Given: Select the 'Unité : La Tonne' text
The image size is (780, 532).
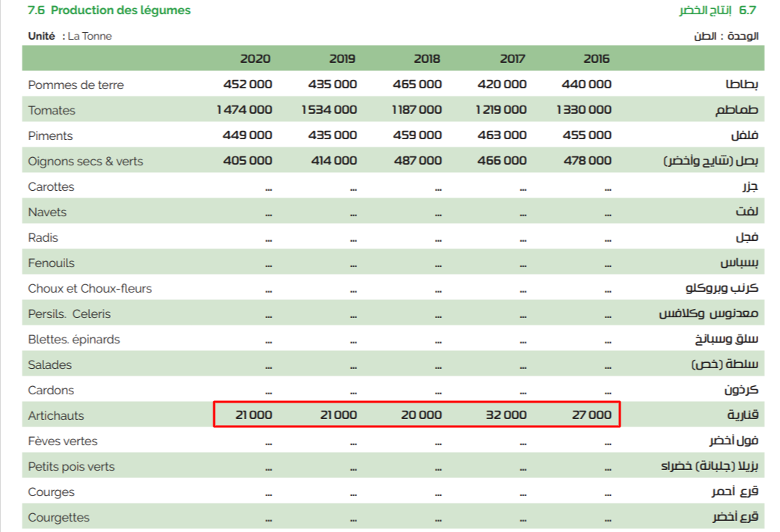Looking at the screenshot, I should point(70,36).
